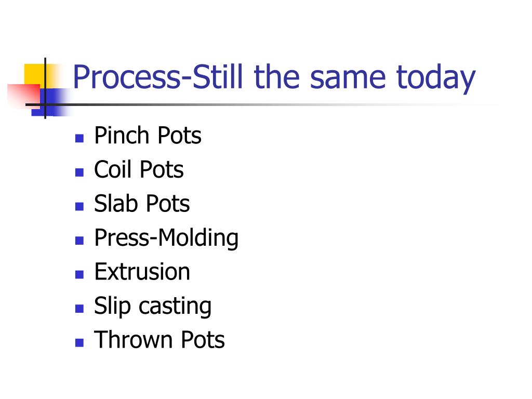
Task: Click the 'Slab Pots' list item
Action: (142, 204)
